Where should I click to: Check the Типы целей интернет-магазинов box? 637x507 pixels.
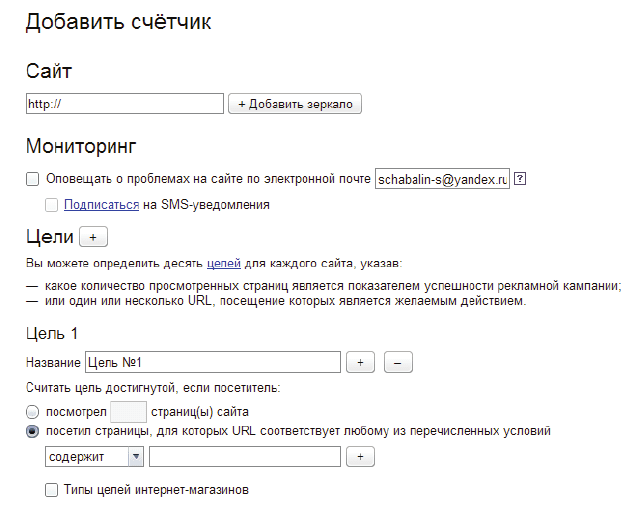click(52, 490)
